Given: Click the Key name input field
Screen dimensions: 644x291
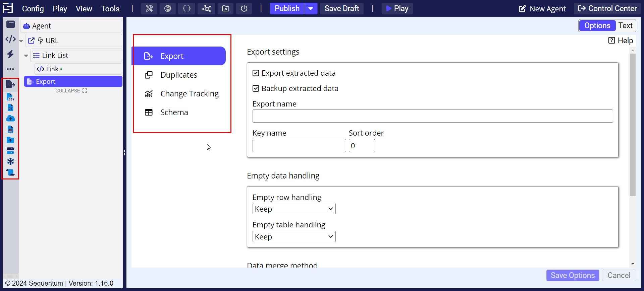Looking at the screenshot, I should pos(299,146).
